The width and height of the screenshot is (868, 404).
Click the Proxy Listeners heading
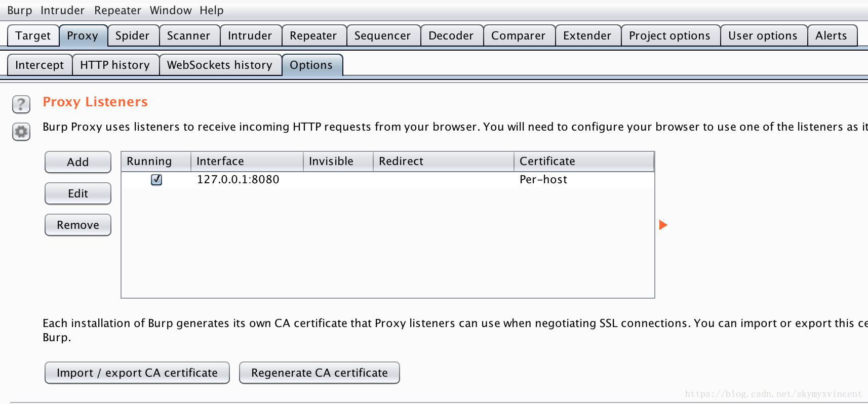coord(95,102)
